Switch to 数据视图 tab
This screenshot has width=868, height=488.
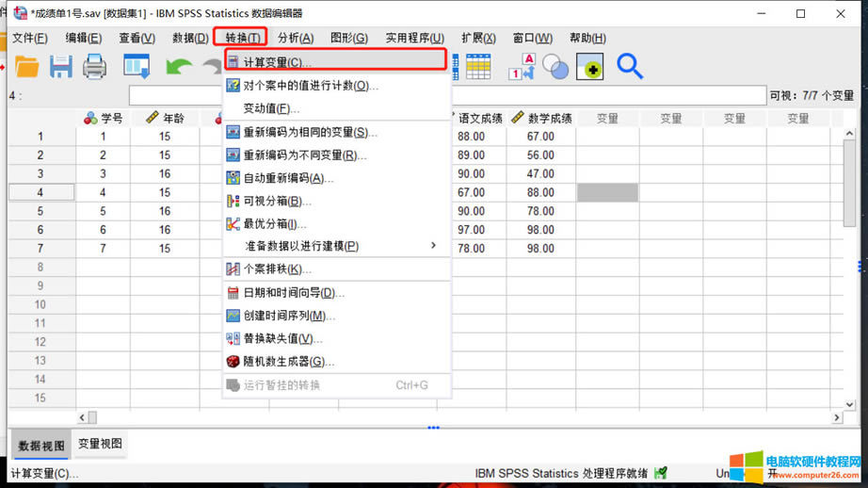point(41,445)
